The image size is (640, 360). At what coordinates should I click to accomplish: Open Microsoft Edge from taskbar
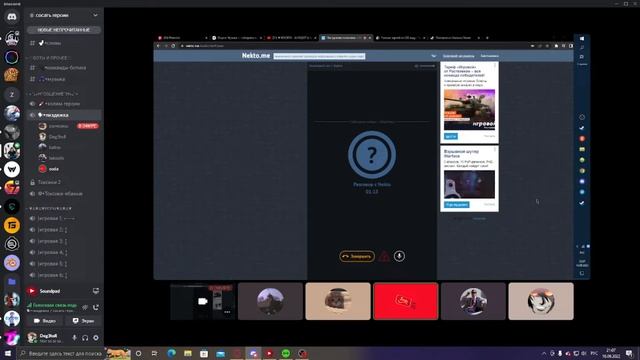pyautogui.click(x=171, y=353)
